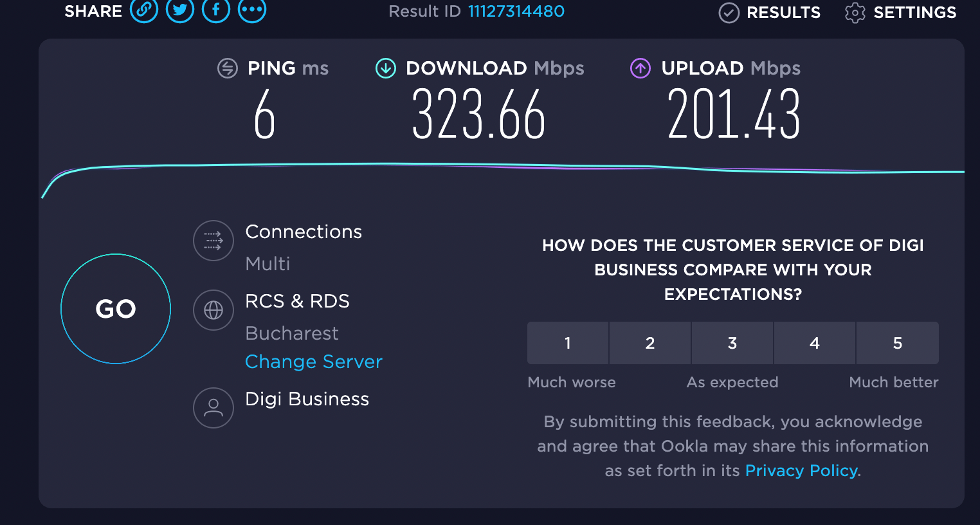The width and height of the screenshot is (980, 525).
Task: Click the Digi Business user icon
Action: pos(213,407)
